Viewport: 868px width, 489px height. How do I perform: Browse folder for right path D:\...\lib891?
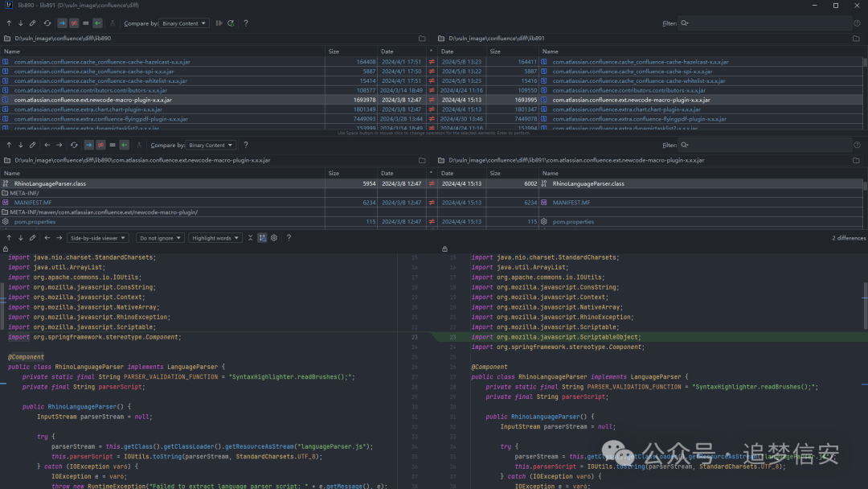(x=857, y=39)
